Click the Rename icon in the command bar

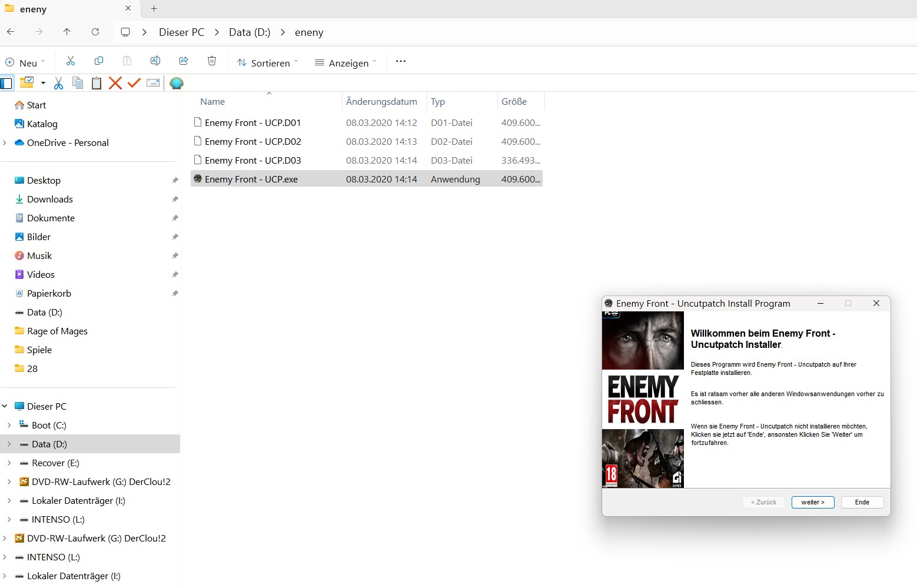(155, 61)
